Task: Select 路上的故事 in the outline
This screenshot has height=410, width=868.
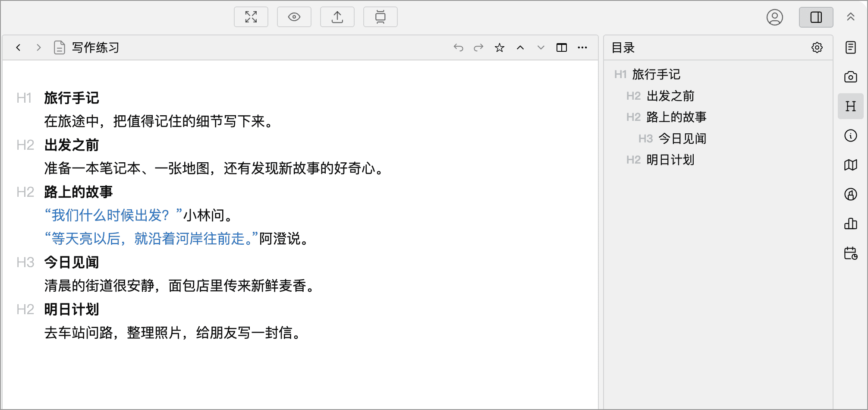Action: (676, 117)
